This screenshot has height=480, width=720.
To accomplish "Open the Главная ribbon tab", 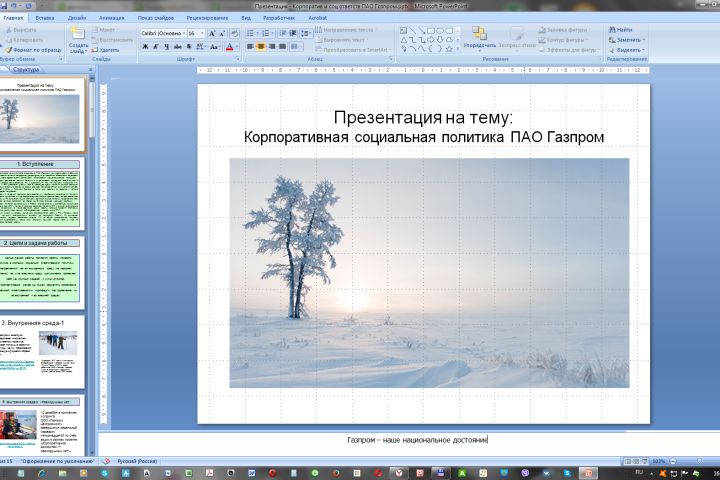I will [x=13, y=18].
